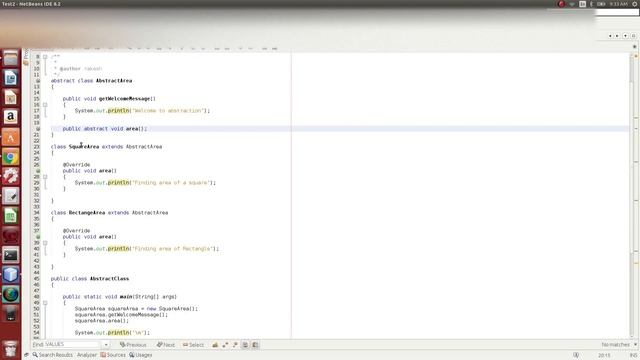
Task: Click into the Find text field
Action: point(71,345)
